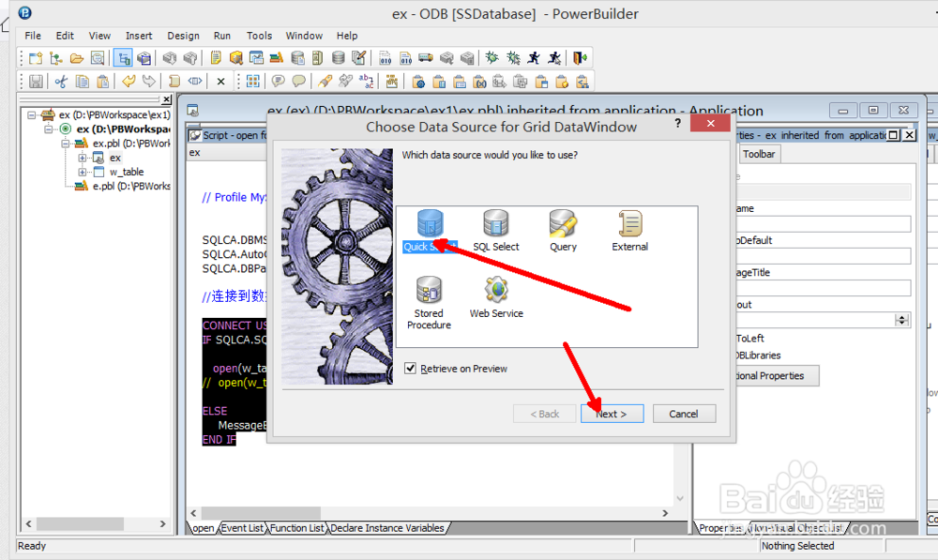Click the Run/Preview object toolbar icon
Screen dimensions: 938x560
[97, 58]
